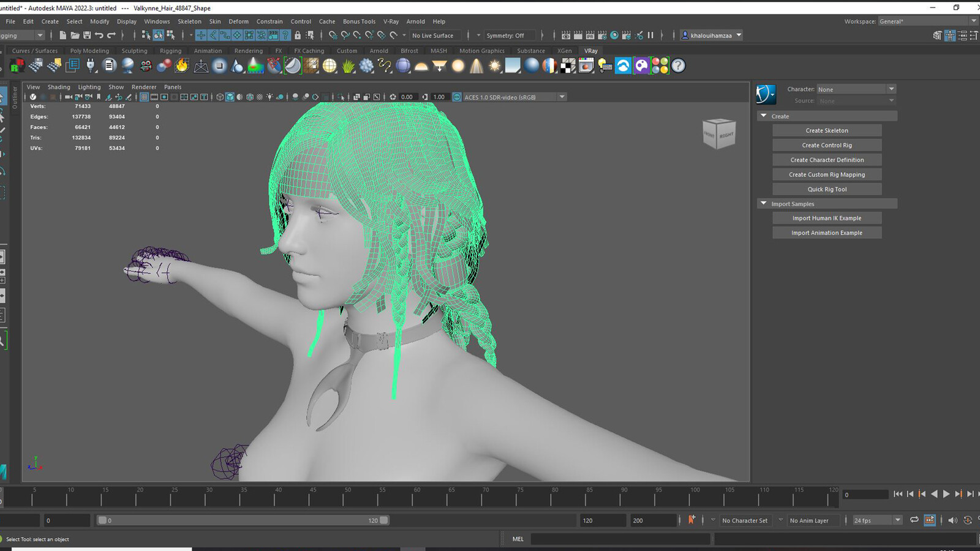Open the Skeleton menu
This screenshot has width=980, height=551.
[x=189, y=21]
